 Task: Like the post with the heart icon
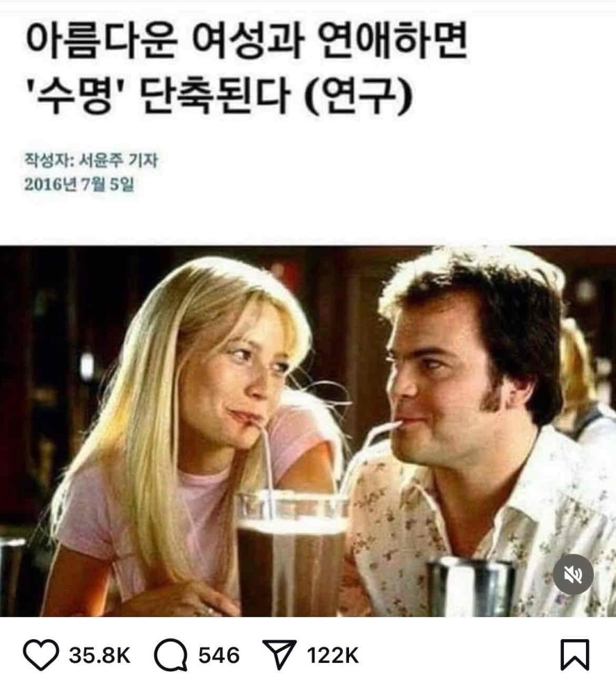tap(40, 655)
